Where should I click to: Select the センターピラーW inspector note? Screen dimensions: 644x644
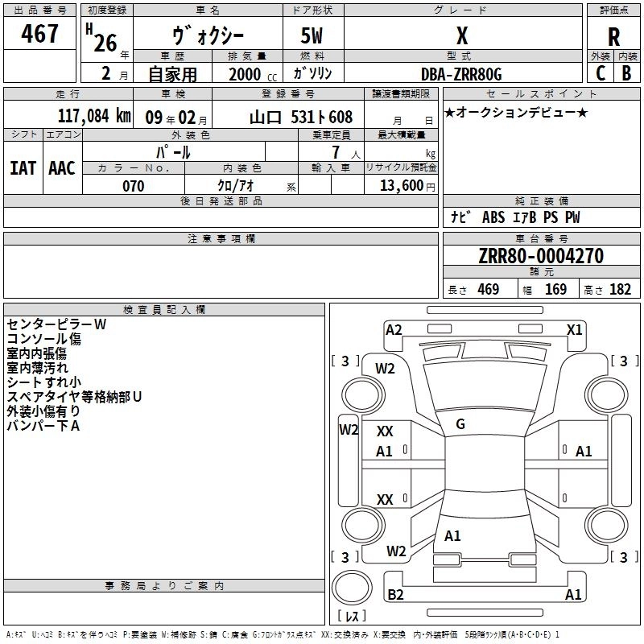[x=56, y=324]
